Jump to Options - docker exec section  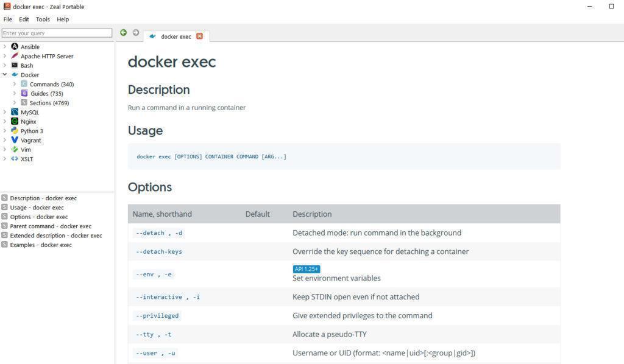39,217
